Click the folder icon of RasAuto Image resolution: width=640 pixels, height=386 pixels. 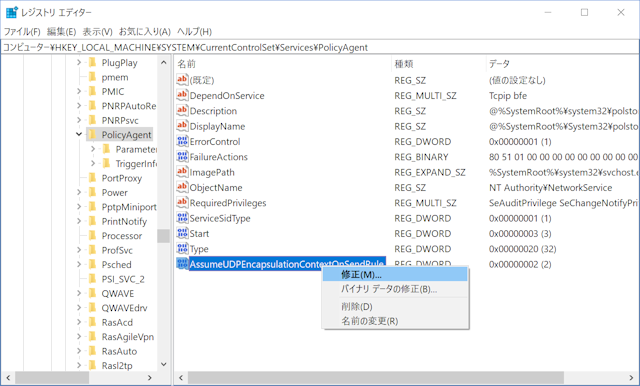93,351
